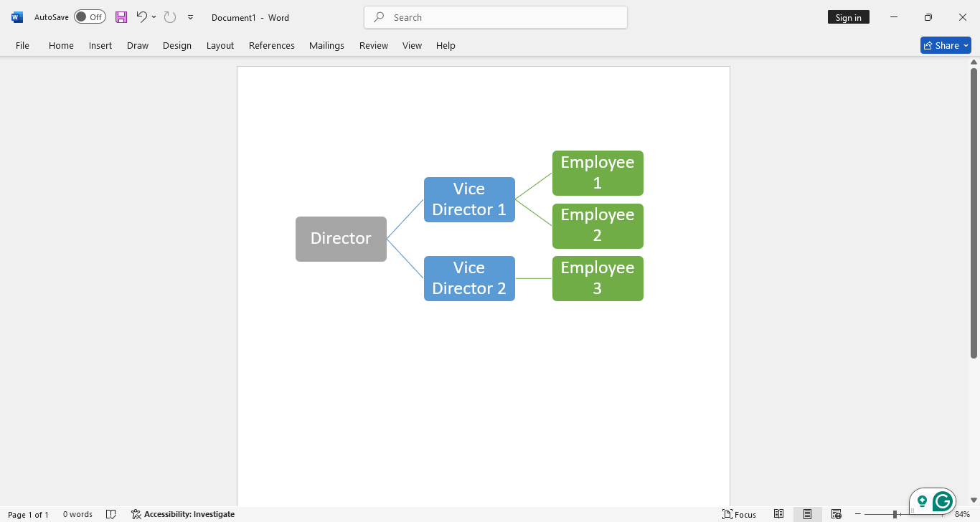Screen dimensions: 980x522
Task: Click the word count in status bar
Action: click(77, 514)
